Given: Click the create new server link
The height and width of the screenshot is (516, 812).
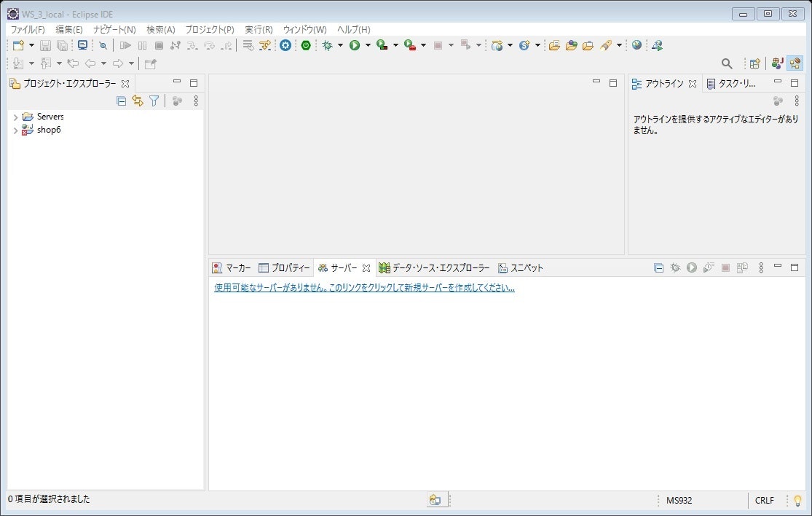Looking at the screenshot, I should coord(365,288).
